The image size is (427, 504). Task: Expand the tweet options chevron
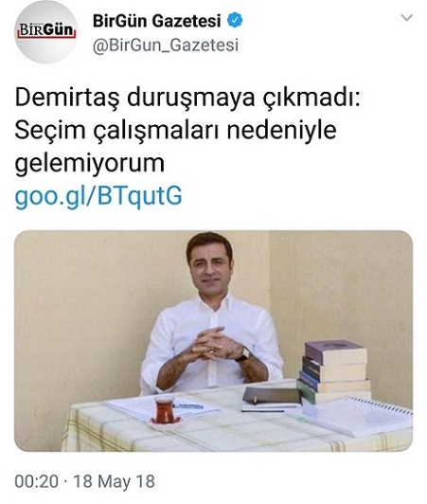click(407, 17)
